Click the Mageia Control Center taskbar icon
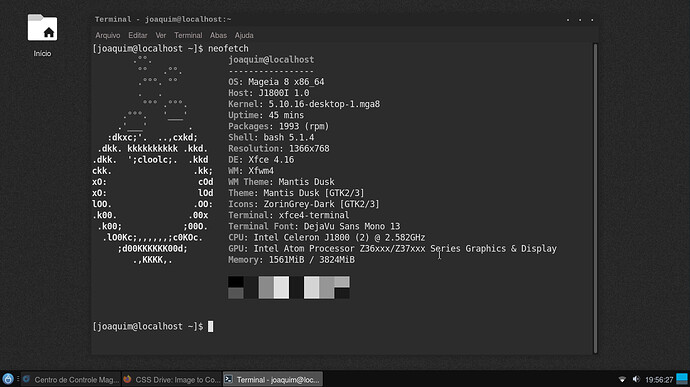The width and height of the screenshot is (690, 387). click(x=27, y=379)
